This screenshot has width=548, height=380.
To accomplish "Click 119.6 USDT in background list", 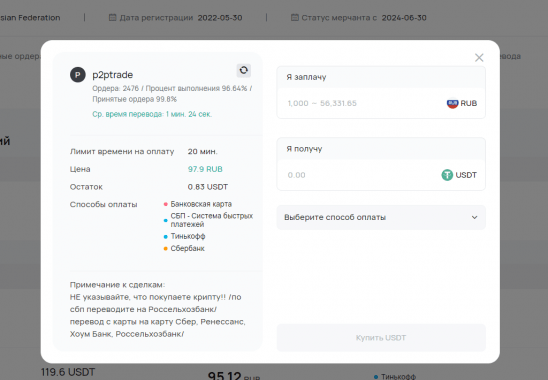I will click(68, 372).
